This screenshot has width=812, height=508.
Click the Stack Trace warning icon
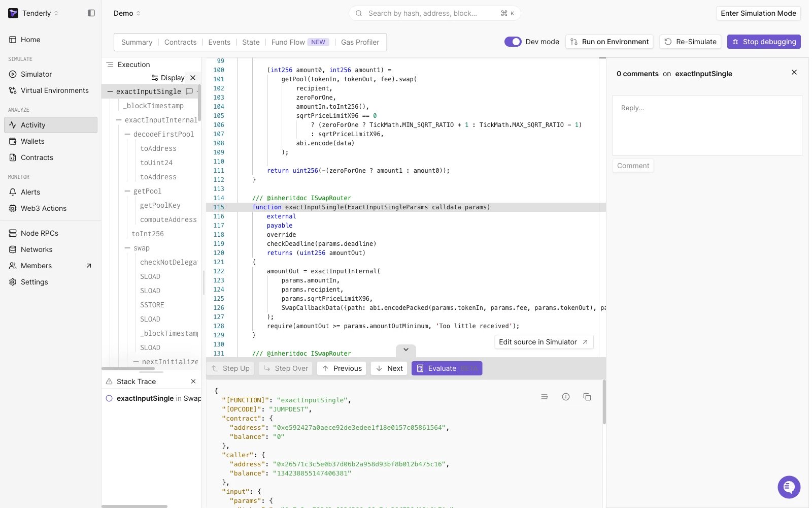click(x=109, y=382)
